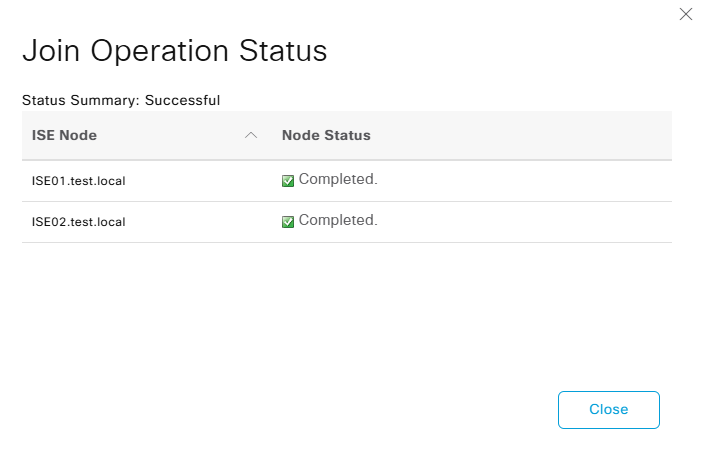Click the Join Operation Status title

tap(175, 50)
